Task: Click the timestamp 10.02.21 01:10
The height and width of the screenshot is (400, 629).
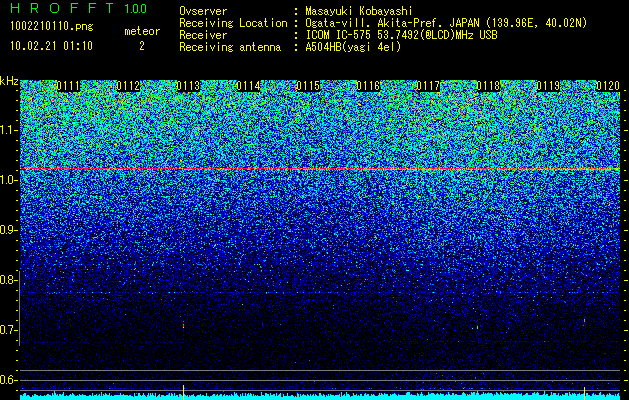Action: pos(51,46)
